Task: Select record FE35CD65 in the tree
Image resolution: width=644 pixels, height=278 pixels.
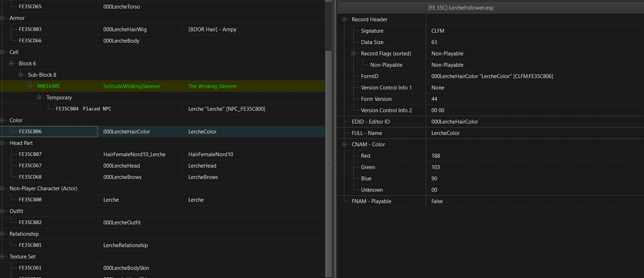Action: tap(30, 7)
